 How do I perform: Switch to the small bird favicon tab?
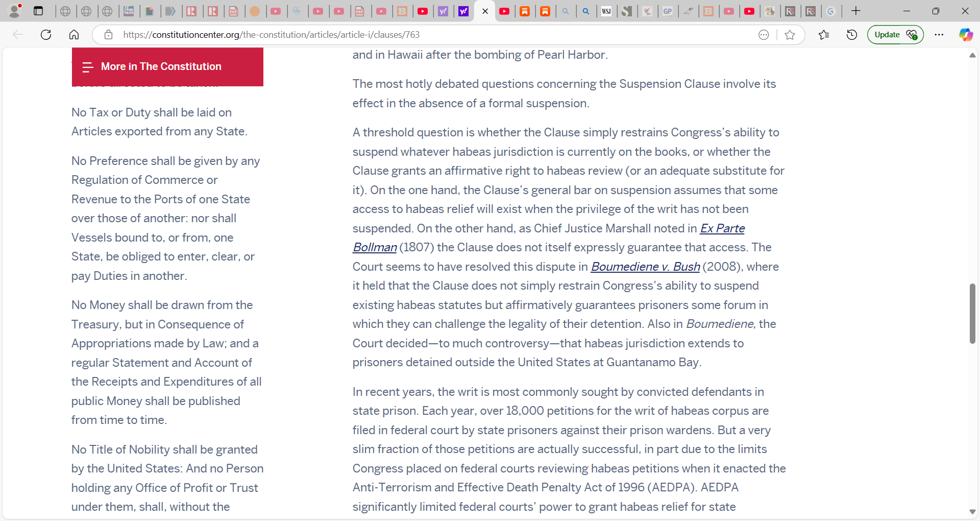[688, 11]
